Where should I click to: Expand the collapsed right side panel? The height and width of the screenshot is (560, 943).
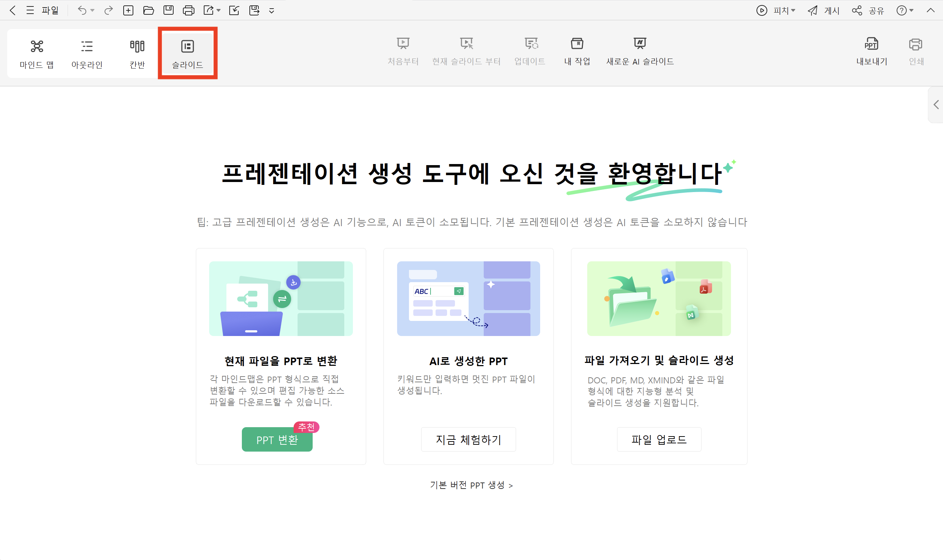[x=936, y=104]
